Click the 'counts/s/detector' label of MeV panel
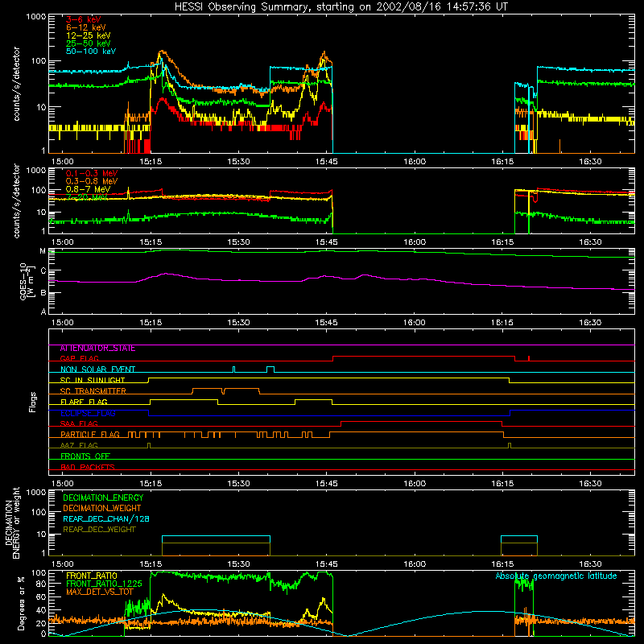644x644 pixels. [16, 200]
